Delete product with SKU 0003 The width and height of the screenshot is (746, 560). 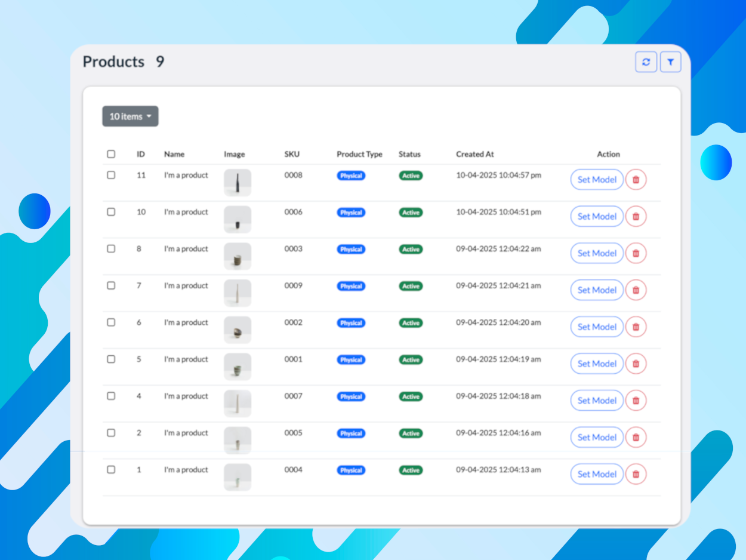point(636,253)
